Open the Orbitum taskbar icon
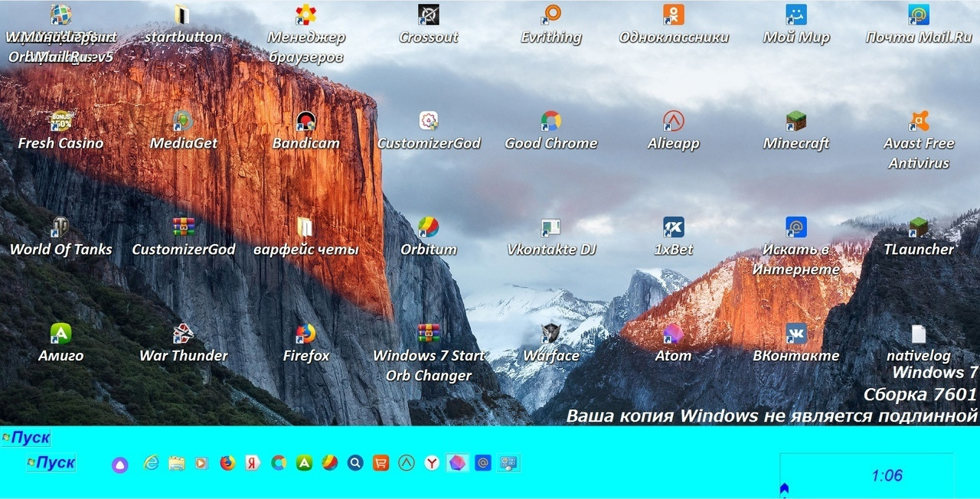Image resolution: width=980 pixels, height=499 pixels. (329, 463)
